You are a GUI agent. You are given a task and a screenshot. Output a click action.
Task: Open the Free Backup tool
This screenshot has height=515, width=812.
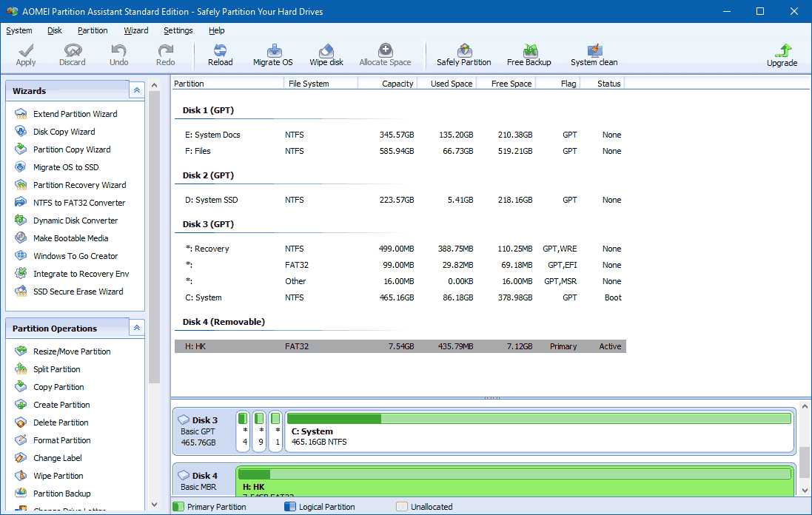(x=529, y=53)
